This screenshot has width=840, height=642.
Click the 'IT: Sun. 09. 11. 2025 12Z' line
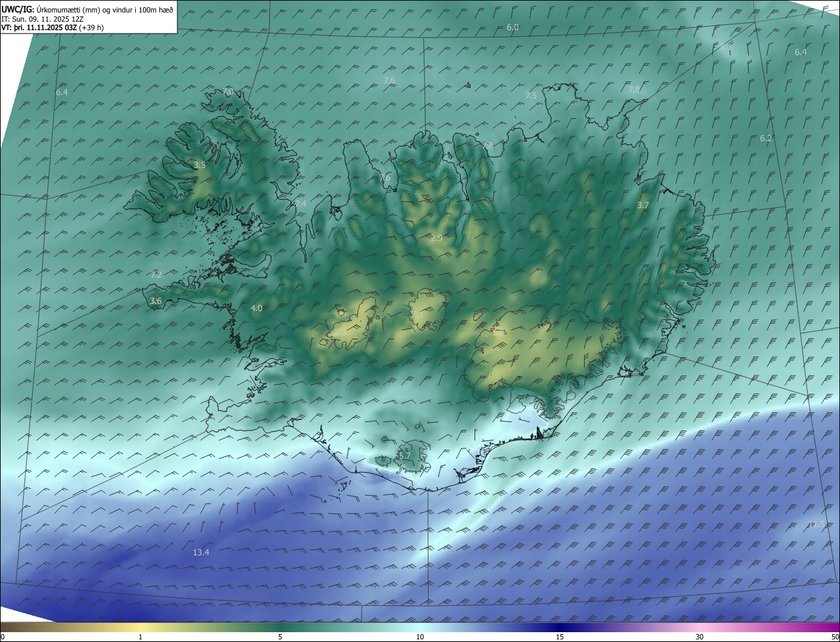point(43,18)
